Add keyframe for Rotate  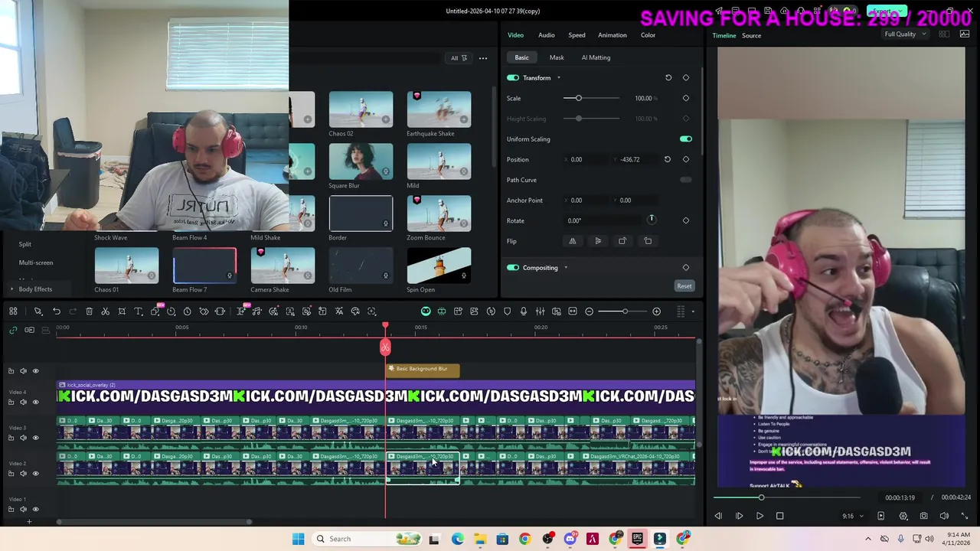(x=686, y=220)
